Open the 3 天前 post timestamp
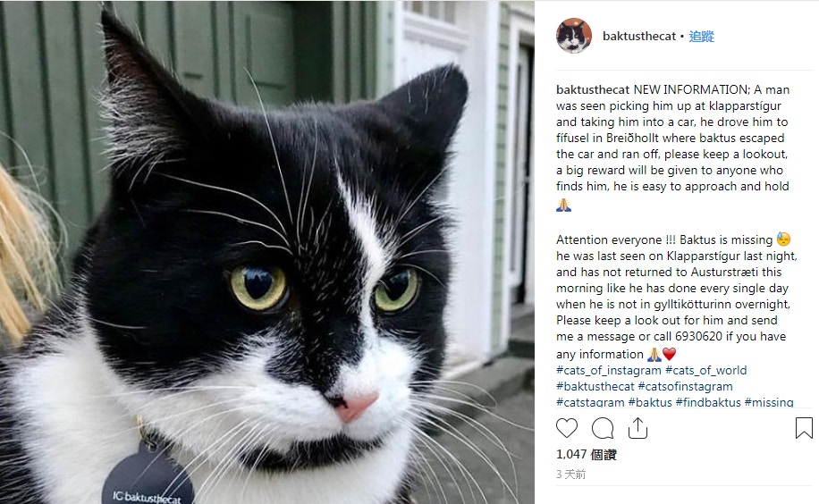The image size is (819, 504). (571, 475)
